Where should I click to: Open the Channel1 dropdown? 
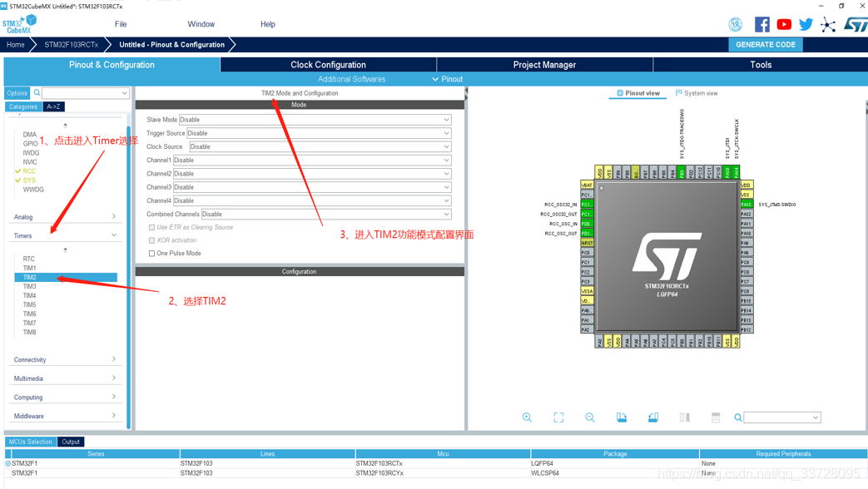tap(312, 161)
